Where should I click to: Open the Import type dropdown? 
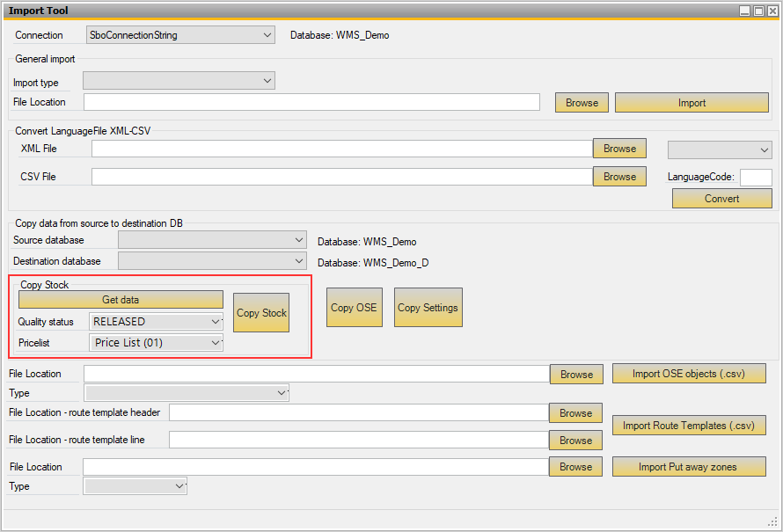pos(179,81)
